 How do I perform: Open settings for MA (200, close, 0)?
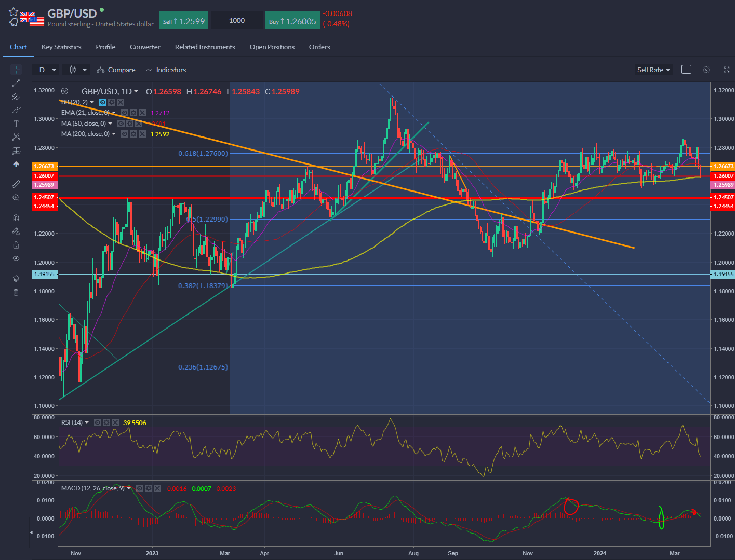(x=133, y=134)
